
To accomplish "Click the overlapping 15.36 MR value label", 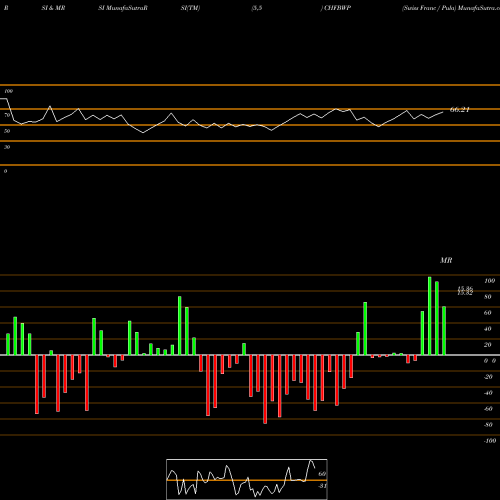I will tap(465, 289).
